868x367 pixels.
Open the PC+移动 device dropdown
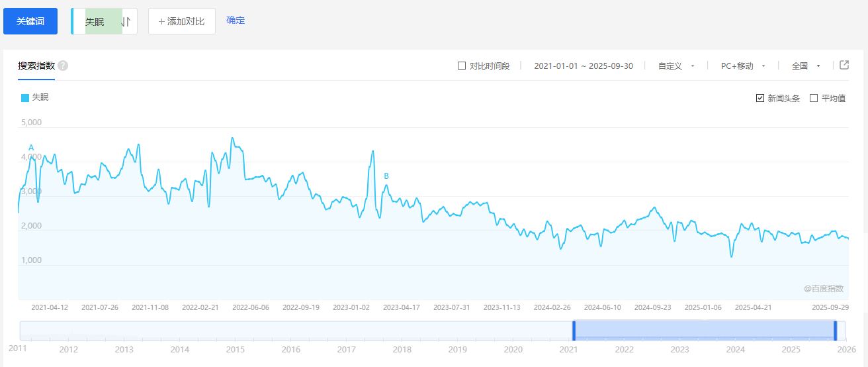742,66
